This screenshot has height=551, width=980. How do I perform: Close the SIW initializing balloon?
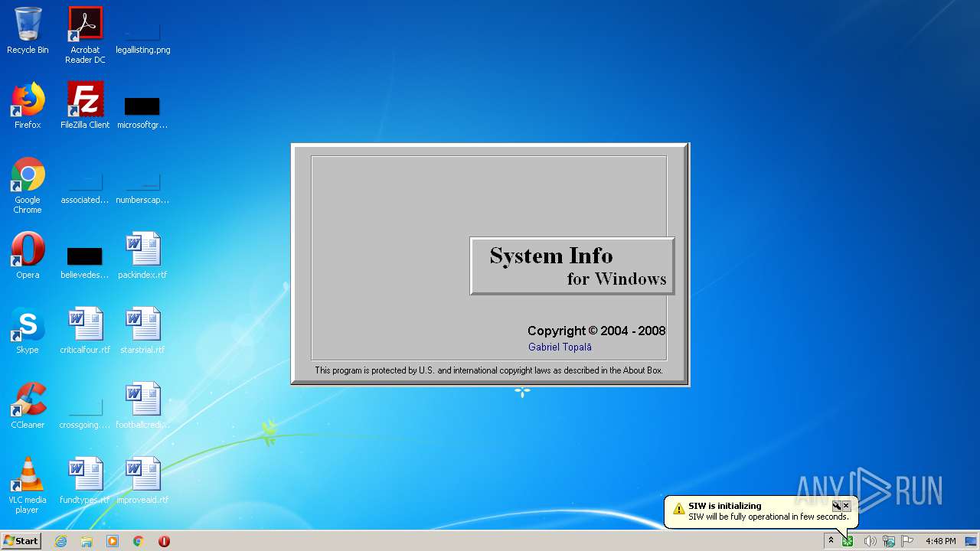pyautogui.click(x=846, y=506)
